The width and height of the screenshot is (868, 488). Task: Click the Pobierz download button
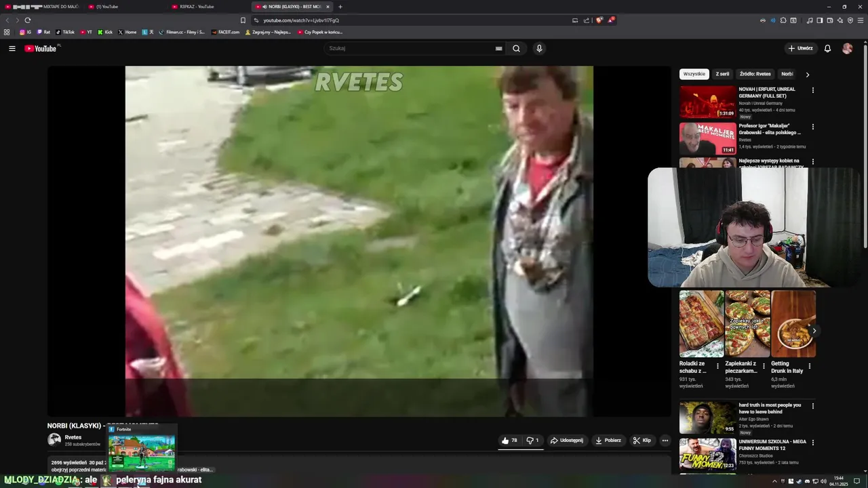(x=608, y=441)
